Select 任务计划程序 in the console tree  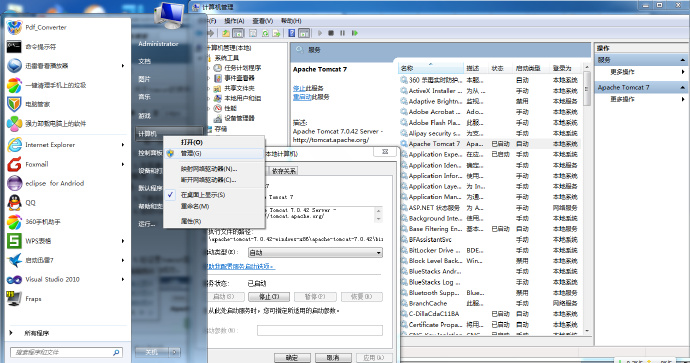click(x=242, y=68)
